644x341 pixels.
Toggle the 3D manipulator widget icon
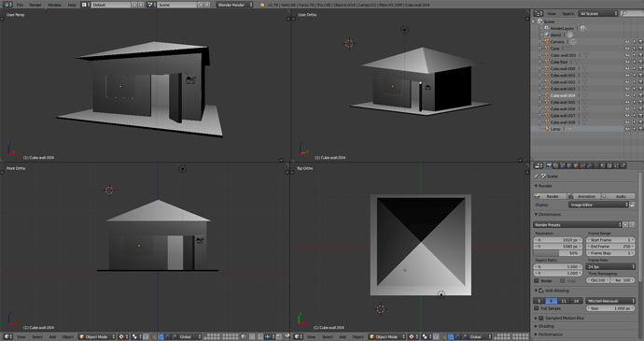click(154, 336)
